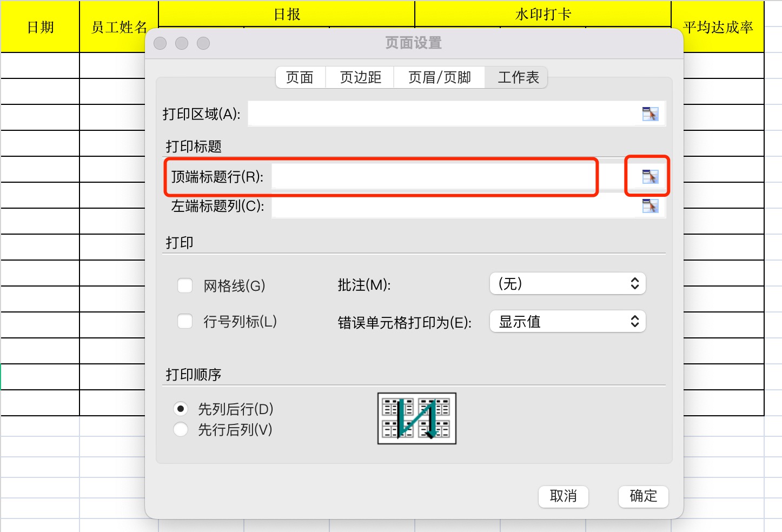
Task: Switch to the 页边距 tab
Action: [x=360, y=77]
